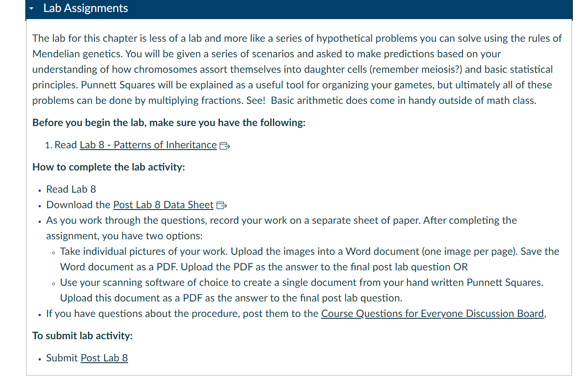The height and width of the screenshot is (384, 588).
Task: Click the 'Use your scanning software' bullet
Action: 302,290
